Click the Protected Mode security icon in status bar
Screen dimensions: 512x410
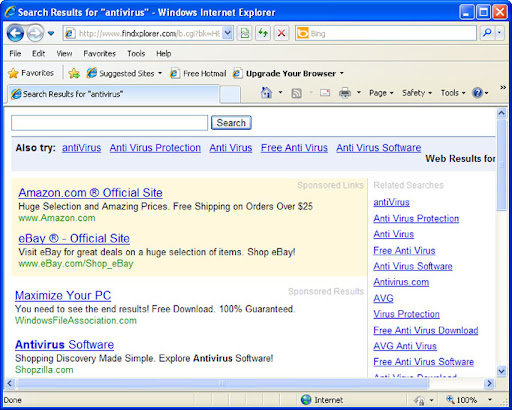[419, 400]
